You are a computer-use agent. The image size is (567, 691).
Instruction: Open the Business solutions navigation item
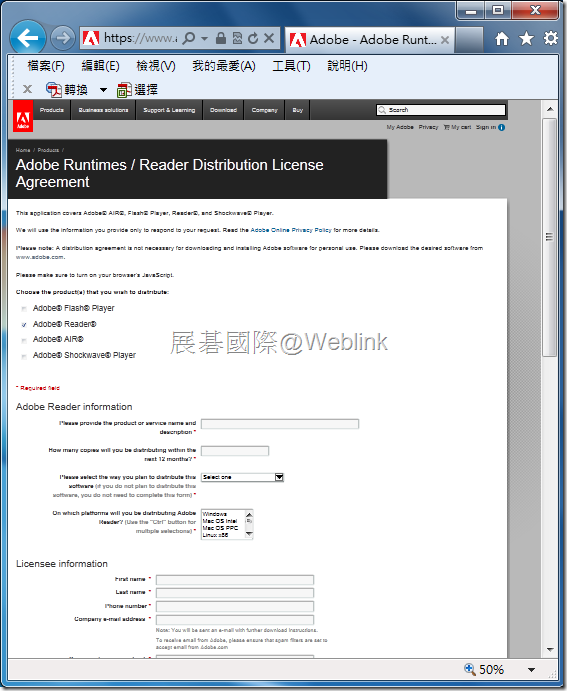click(x=104, y=110)
